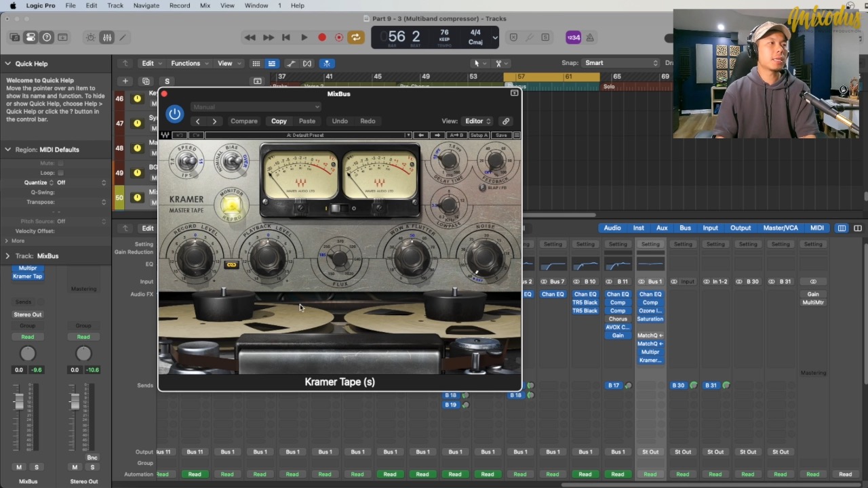This screenshot has height=488, width=868.
Task: Expand the Track MixBus section
Action: [8, 256]
